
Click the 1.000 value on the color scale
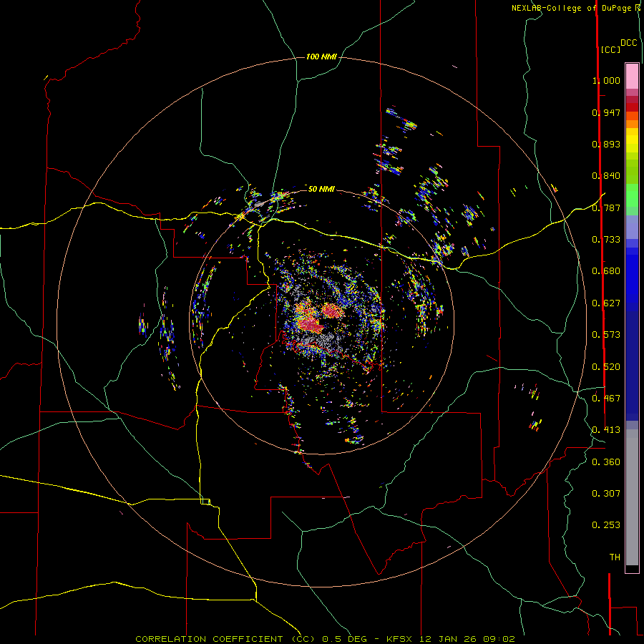click(606, 80)
